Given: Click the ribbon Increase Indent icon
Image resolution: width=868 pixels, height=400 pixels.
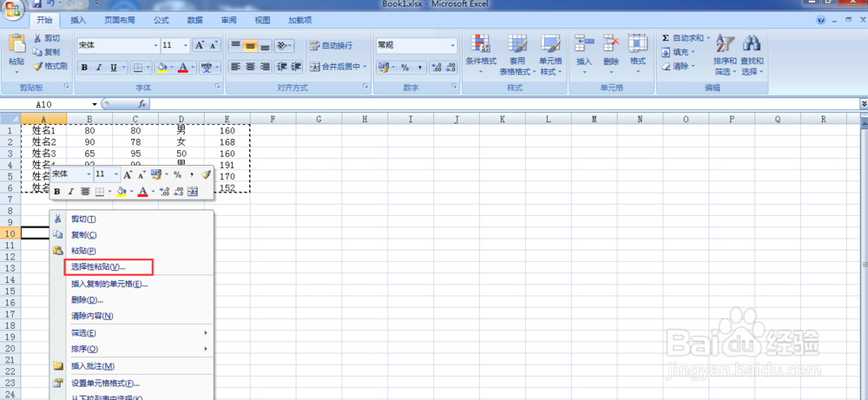Looking at the screenshot, I should pos(296,67).
